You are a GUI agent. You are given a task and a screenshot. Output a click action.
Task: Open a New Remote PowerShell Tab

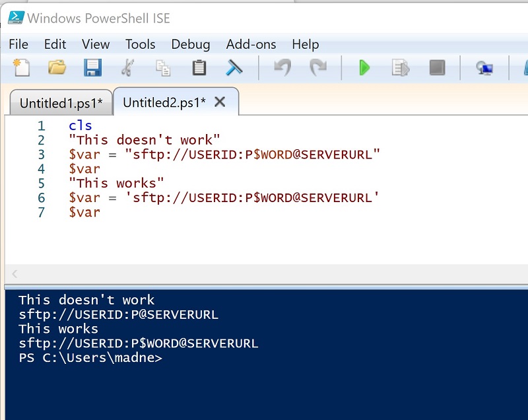tap(484, 67)
